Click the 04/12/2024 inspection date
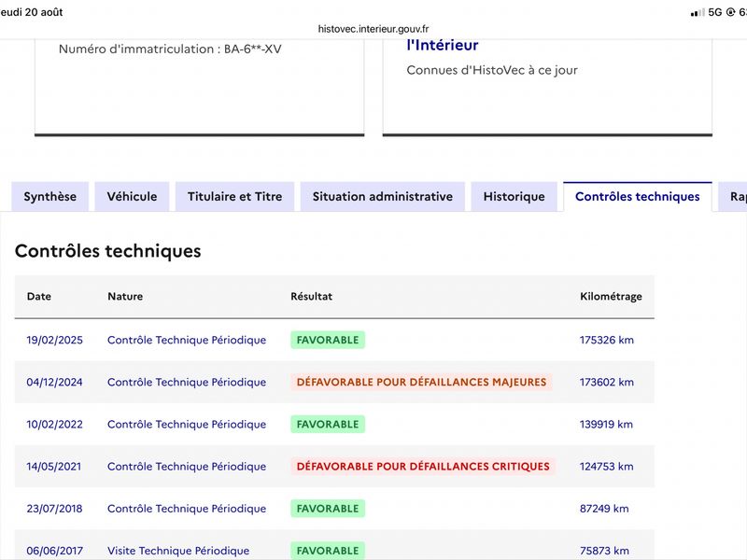Viewport: 747px width, 560px height. tap(55, 382)
